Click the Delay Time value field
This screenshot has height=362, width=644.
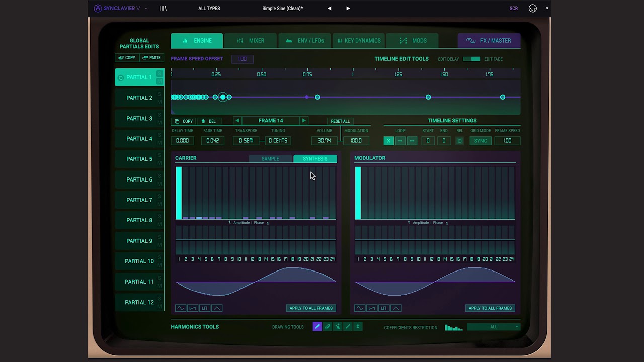[x=182, y=141]
